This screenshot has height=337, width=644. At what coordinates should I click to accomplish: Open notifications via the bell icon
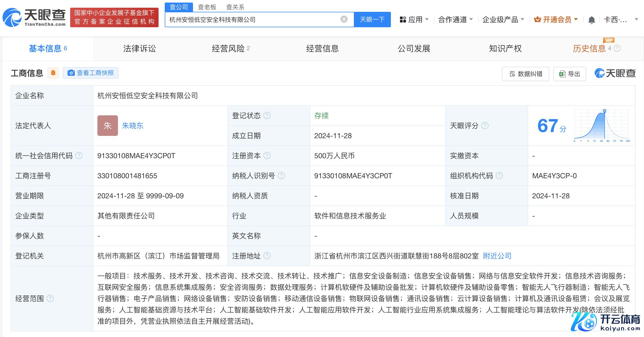(x=592, y=20)
